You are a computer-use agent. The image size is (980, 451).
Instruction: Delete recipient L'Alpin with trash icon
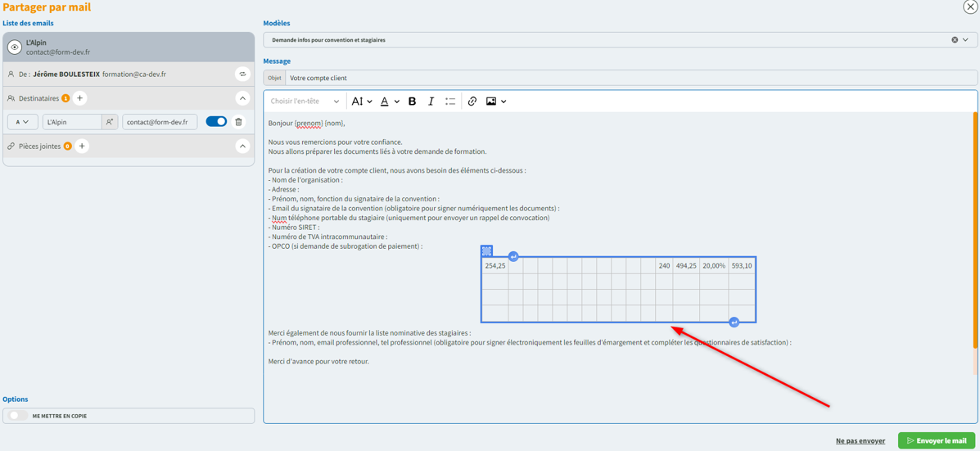pos(238,122)
